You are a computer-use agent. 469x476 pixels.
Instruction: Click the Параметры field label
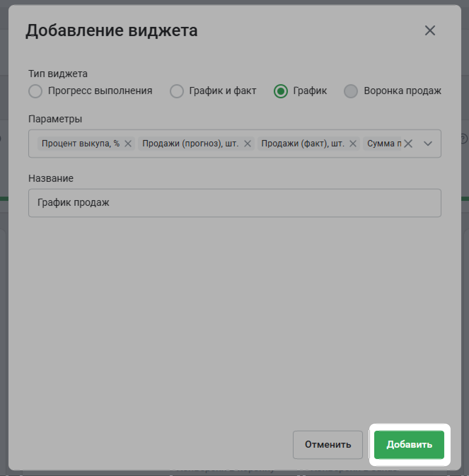coord(55,119)
